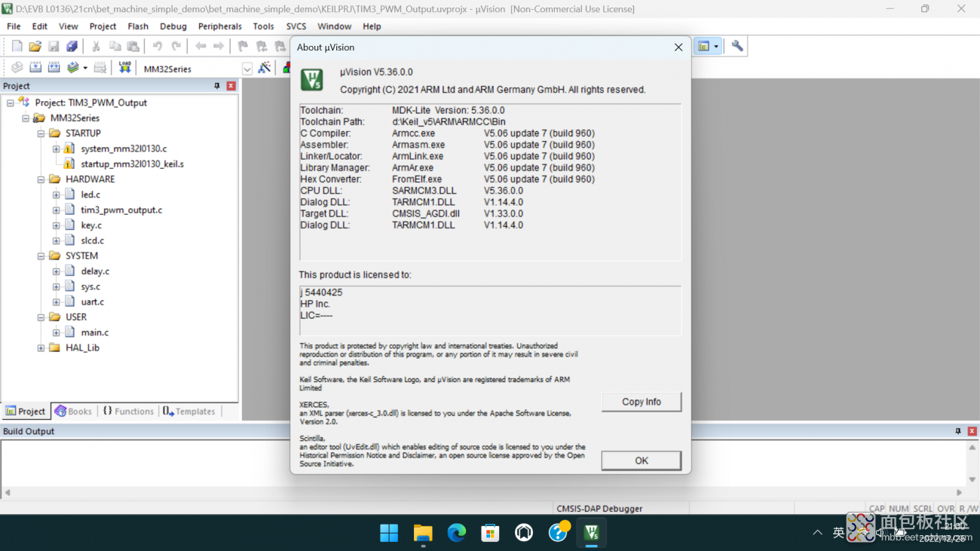980x551 pixels.
Task: Click the Redo arrow icon
Action: click(x=176, y=47)
